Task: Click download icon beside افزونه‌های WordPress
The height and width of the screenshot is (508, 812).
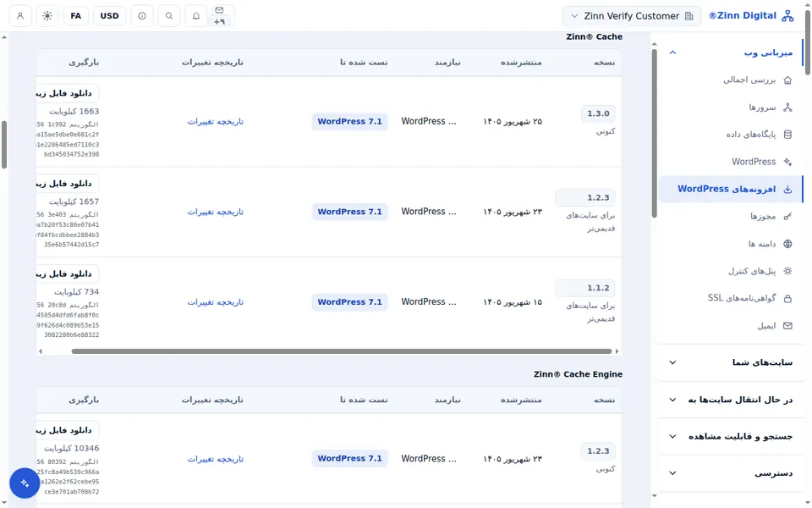Action: click(787, 189)
